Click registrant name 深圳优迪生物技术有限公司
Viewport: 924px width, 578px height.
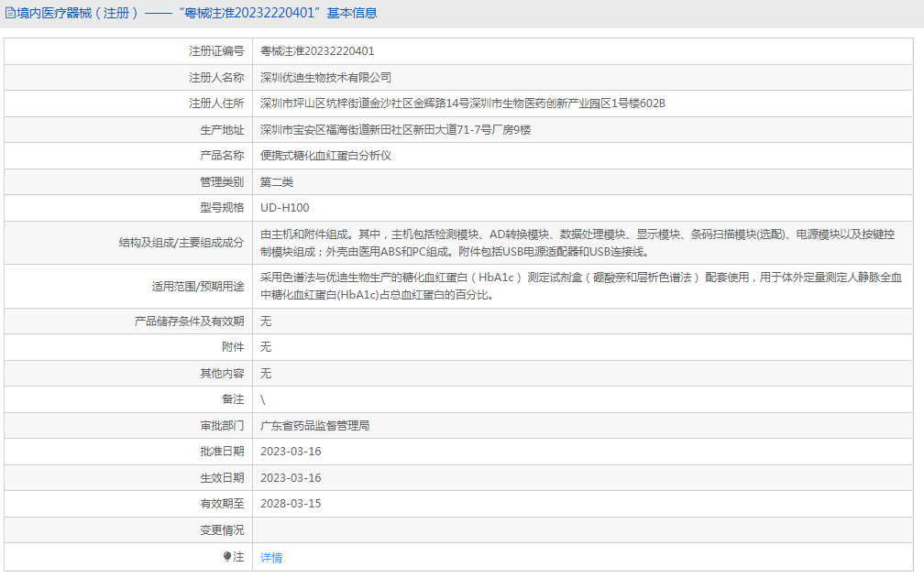pyautogui.click(x=326, y=78)
